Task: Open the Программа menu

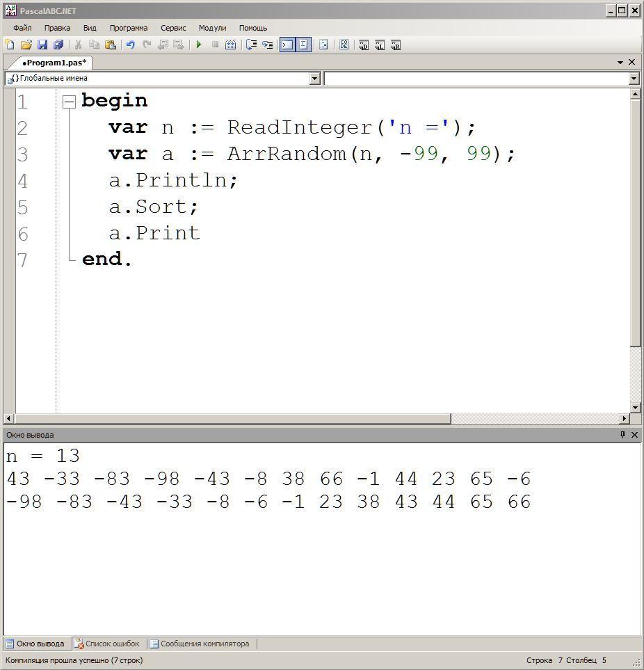Action: [x=129, y=28]
